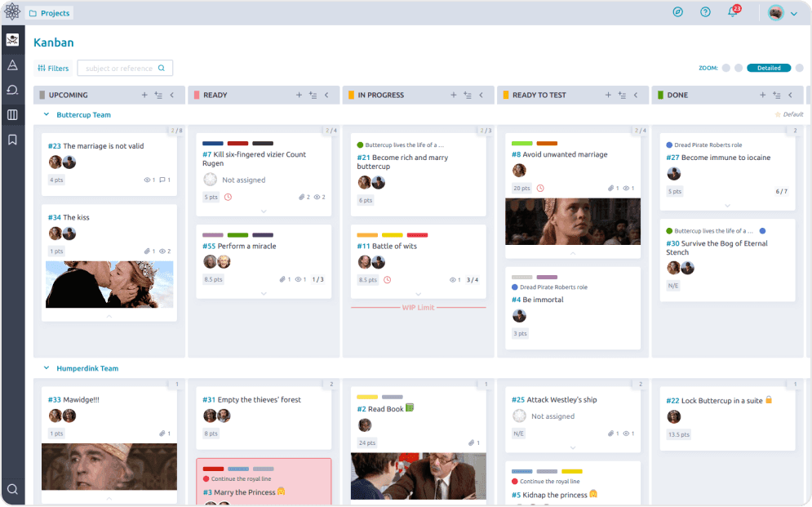Choose the Detailed zoom level
The height and width of the screenshot is (507, 812).
(x=768, y=69)
